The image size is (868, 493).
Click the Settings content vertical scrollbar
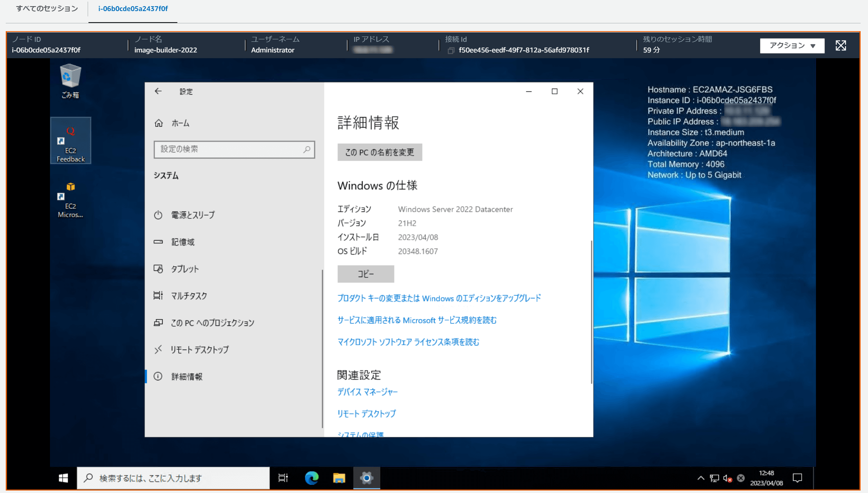pos(591,311)
